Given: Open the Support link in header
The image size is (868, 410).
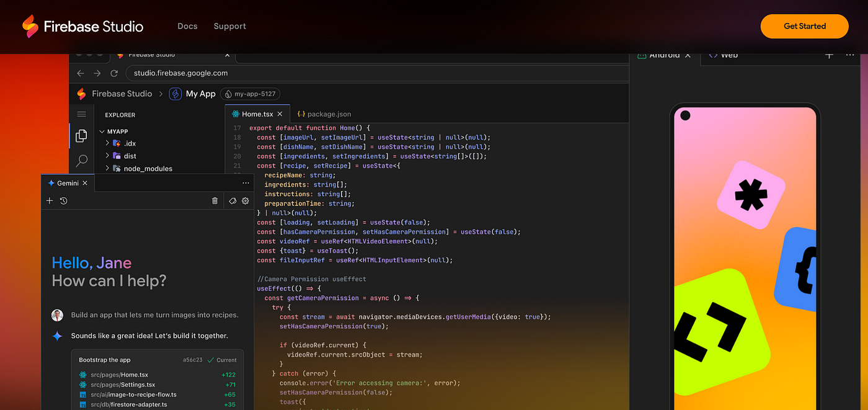Looking at the screenshot, I should click(x=229, y=26).
